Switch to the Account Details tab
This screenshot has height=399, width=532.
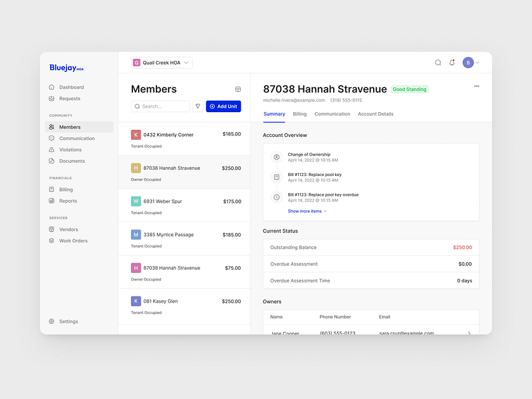pos(376,114)
